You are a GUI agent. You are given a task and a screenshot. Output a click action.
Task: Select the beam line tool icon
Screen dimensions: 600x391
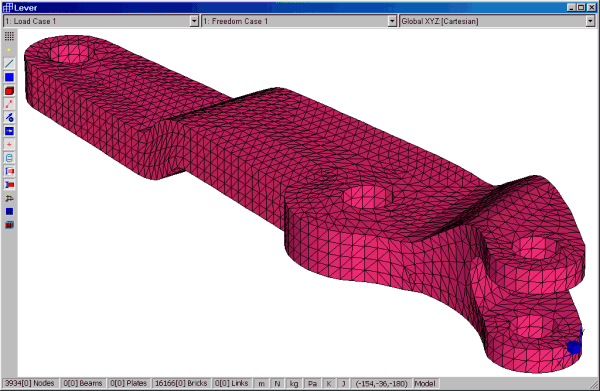9,64
